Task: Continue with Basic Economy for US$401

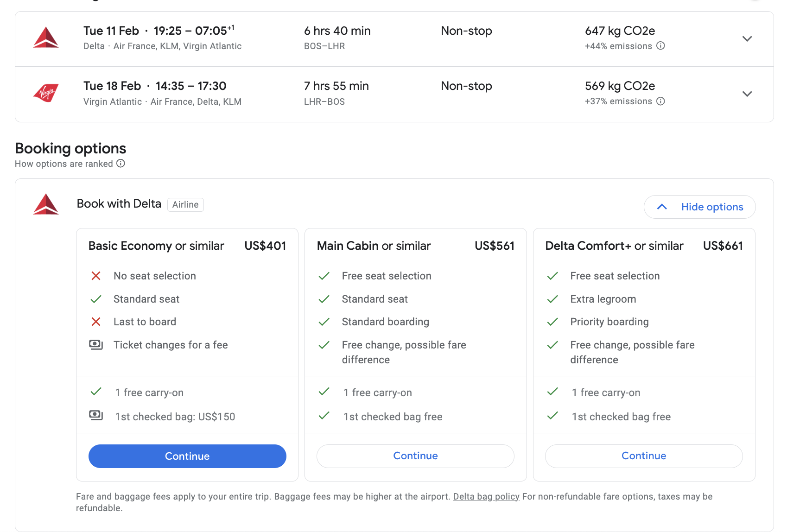Action: (187, 456)
